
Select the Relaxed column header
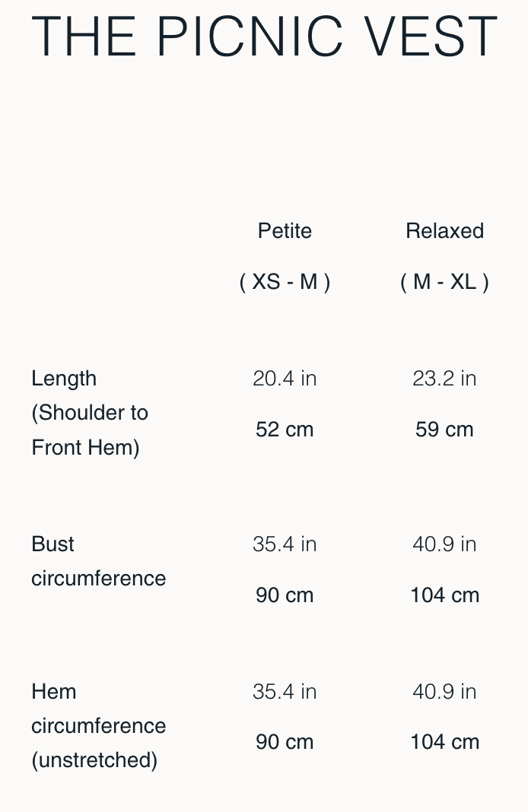pos(444,231)
